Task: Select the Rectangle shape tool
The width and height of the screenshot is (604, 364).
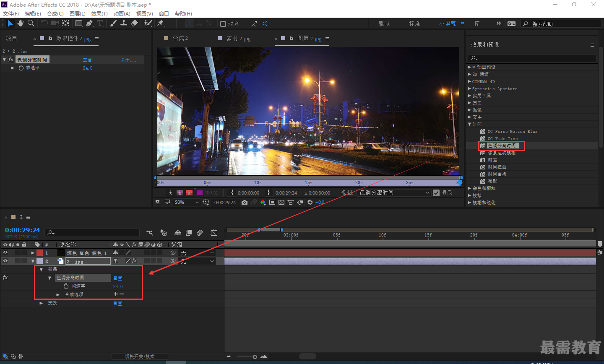Action: point(79,23)
